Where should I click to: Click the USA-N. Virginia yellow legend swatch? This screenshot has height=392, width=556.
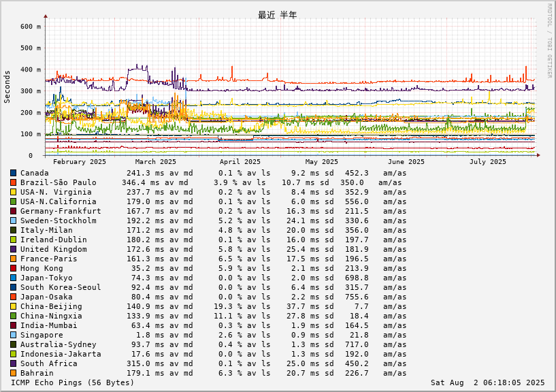click(x=13, y=193)
